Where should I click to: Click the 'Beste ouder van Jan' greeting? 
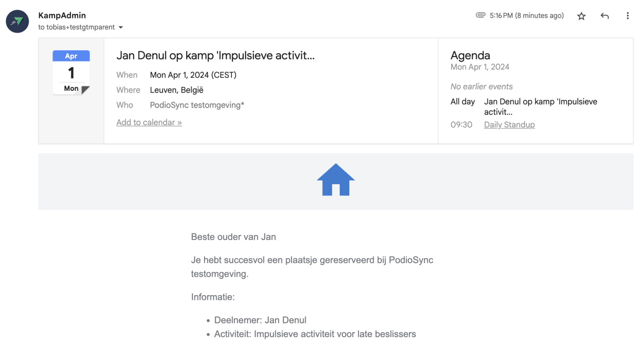coord(234,237)
